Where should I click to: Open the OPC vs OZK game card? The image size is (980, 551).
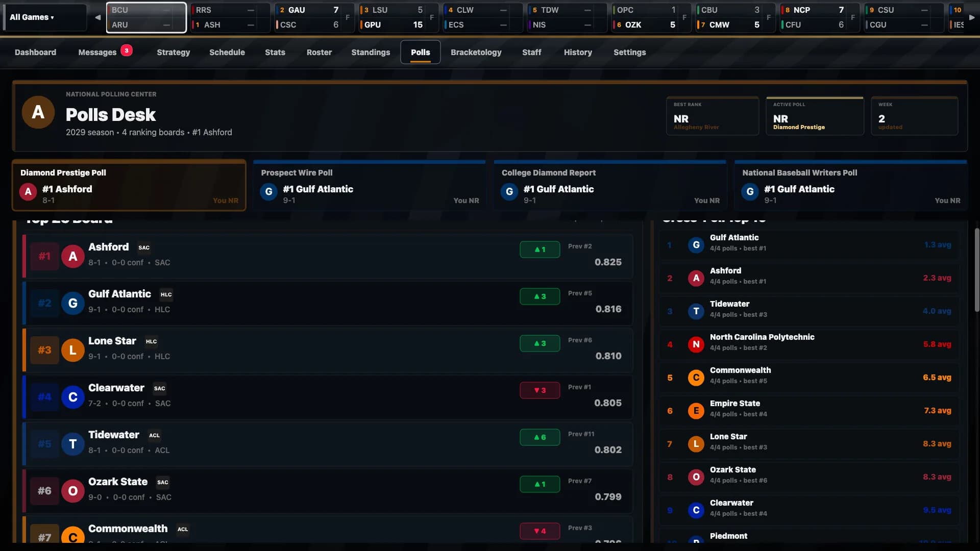tap(651, 17)
